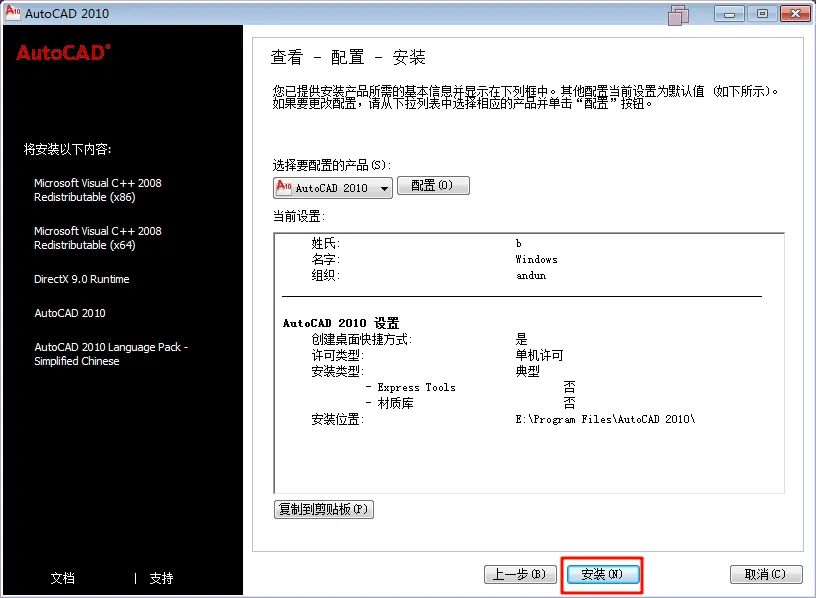Viewport: 816px width, 598px height.
Task: Click the 许可类型 label
Action: pyautogui.click(x=338, y=355)
